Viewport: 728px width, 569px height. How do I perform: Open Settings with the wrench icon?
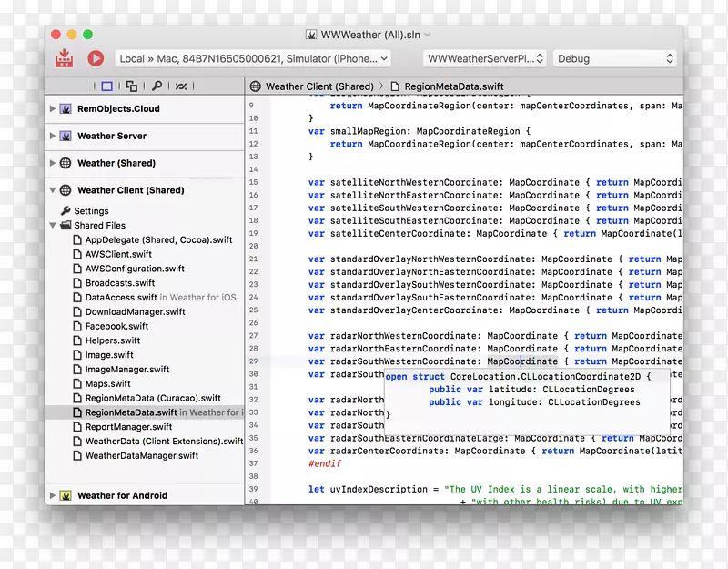(x=66, y=211)
